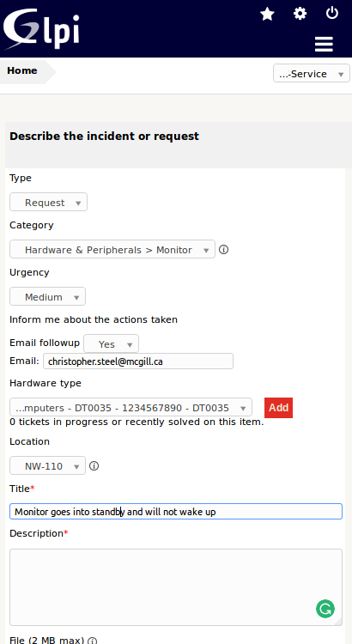Expand the Hardware type computers dropdown

click(x=130, y=407)
